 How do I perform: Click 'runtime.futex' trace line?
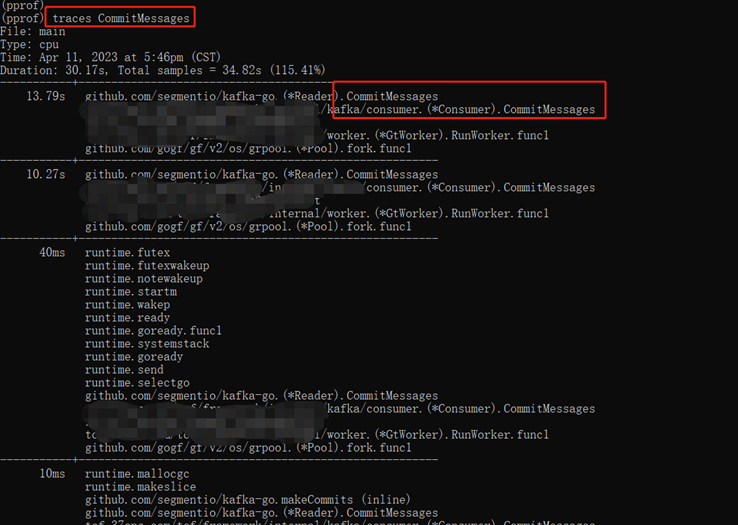tap(128, 253)
